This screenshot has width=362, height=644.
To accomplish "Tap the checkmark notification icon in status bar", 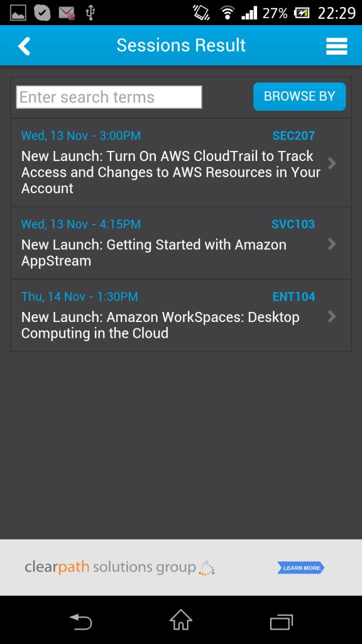I will coord(42,13).
